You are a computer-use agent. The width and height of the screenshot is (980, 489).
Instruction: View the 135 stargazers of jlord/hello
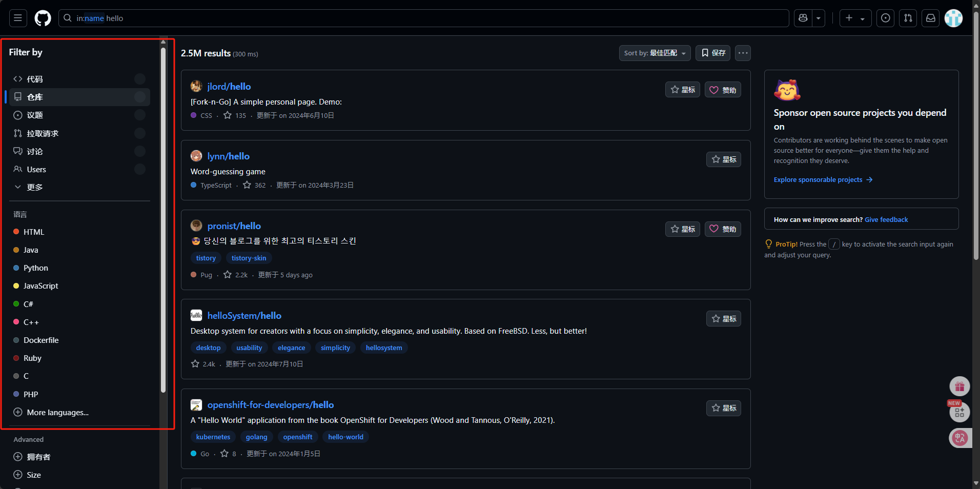[x=235, y=115]
